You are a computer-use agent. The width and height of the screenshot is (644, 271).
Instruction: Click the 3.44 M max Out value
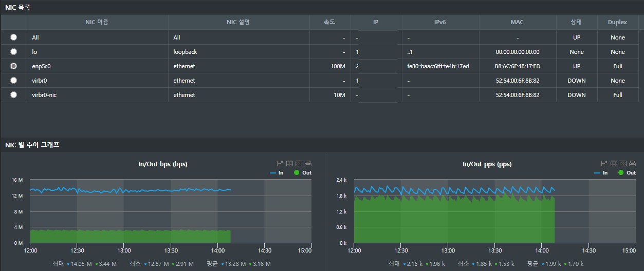click(107, 263)
